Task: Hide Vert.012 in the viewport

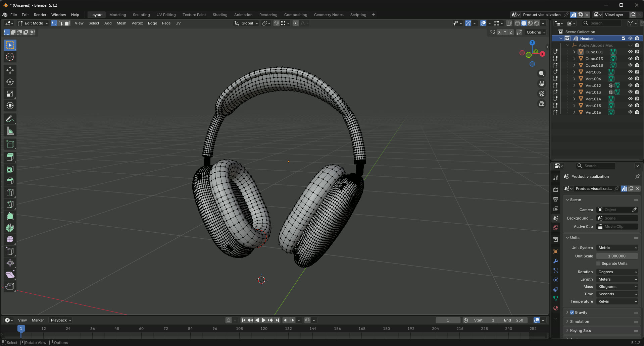Action: tap(630, 85)
